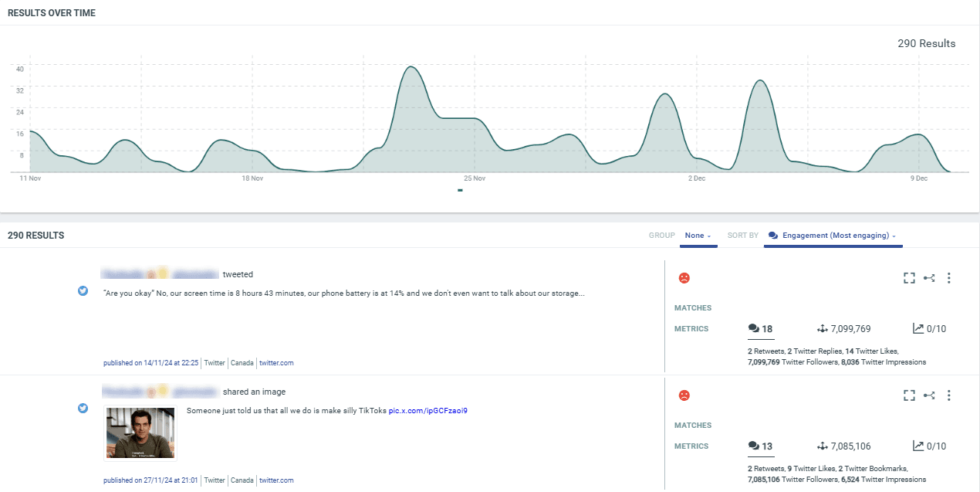Open the kebab menu on the first result

pos(948,277)
